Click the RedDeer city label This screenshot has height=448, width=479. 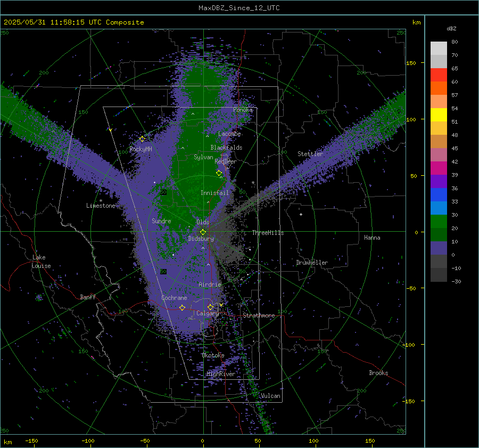pos(226,161)
